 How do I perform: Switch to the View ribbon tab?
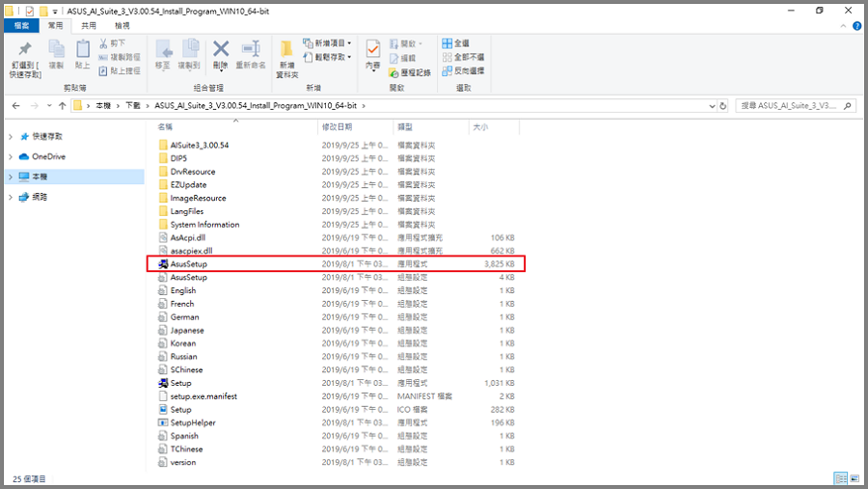pos(122,25)
